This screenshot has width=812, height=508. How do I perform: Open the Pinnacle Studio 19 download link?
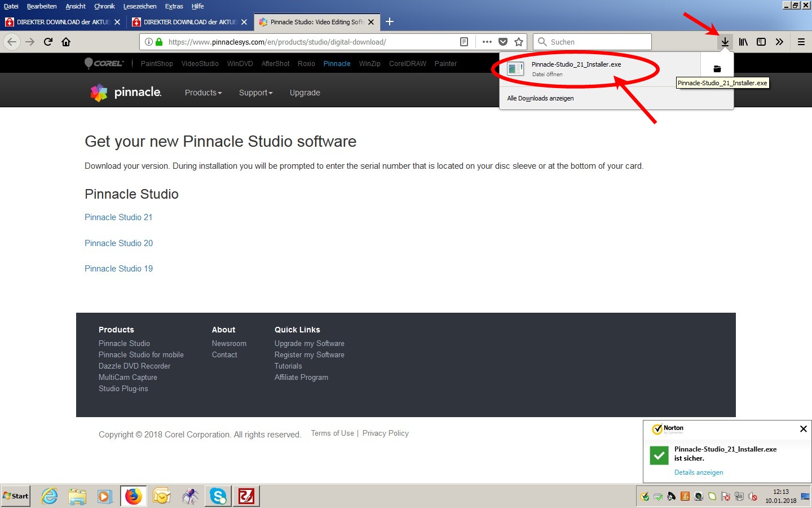point(118,269)
